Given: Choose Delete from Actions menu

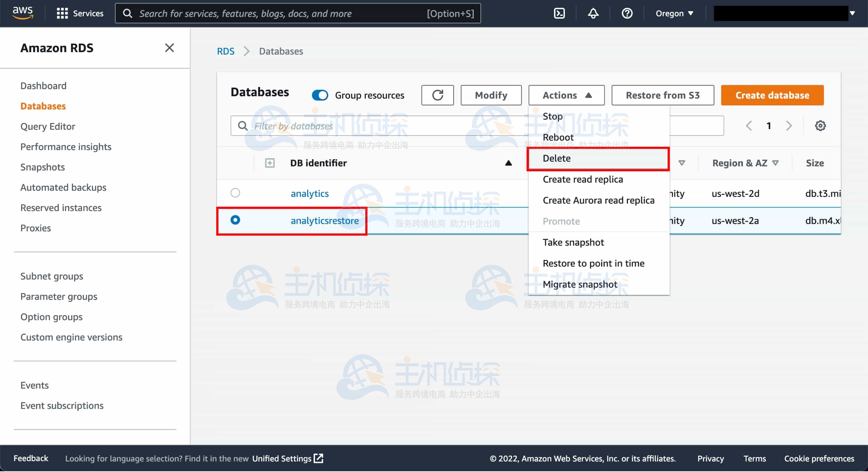Looking at the screenshot, I should coord(599,158).
